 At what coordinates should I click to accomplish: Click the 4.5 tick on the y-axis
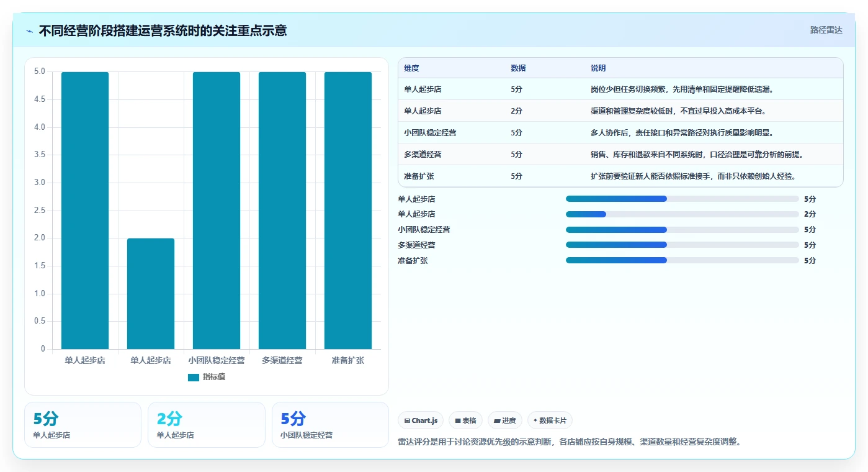(40, 99)
